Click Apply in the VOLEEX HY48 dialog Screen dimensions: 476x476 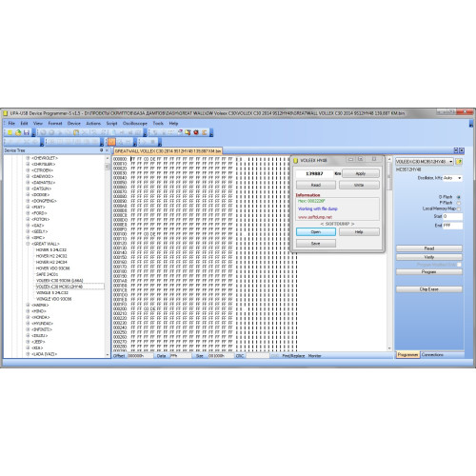coord(361,173)
